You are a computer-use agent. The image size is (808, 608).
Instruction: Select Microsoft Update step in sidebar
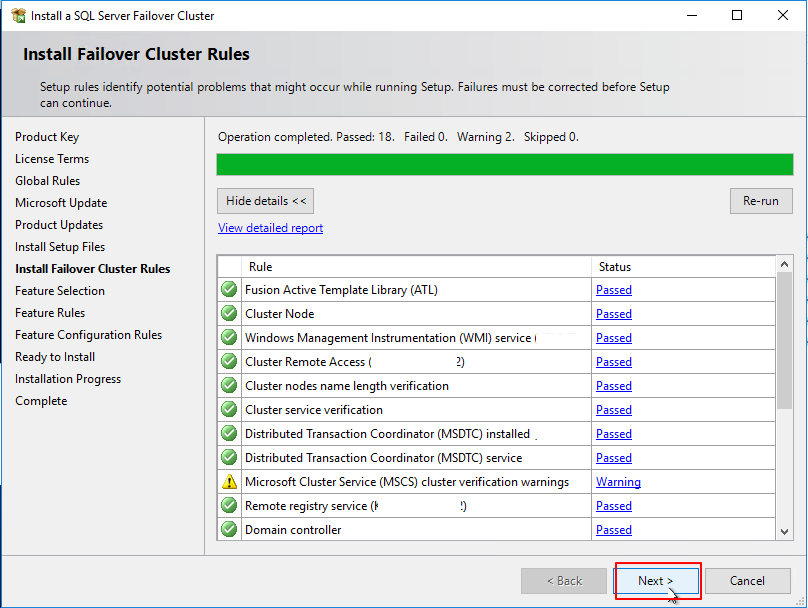(x=61, y=203)
